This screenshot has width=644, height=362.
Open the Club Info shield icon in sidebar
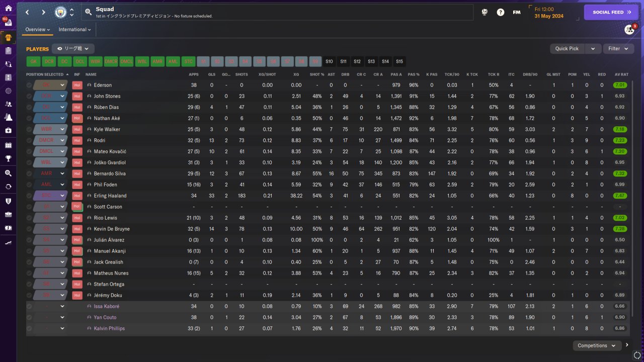(x=8, y=201)
